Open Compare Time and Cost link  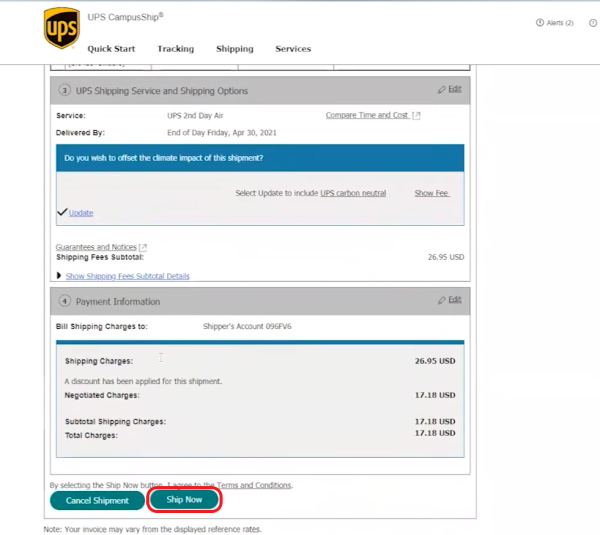367,116
